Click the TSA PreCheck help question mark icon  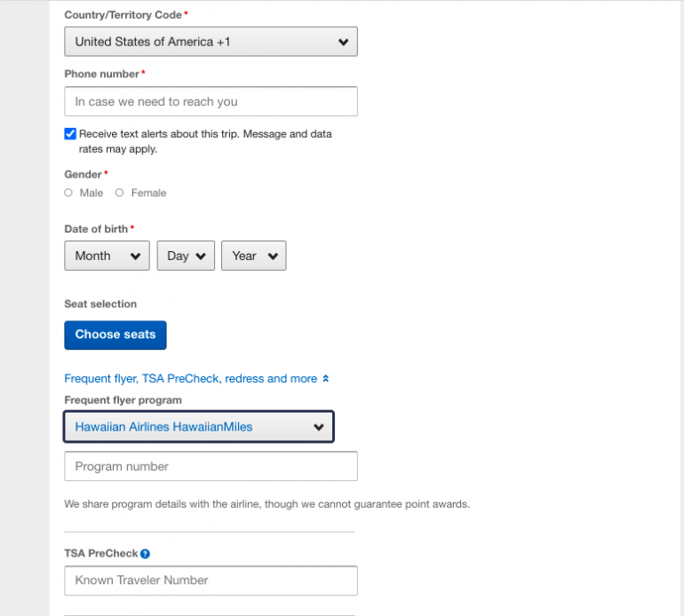coord(146,554)
